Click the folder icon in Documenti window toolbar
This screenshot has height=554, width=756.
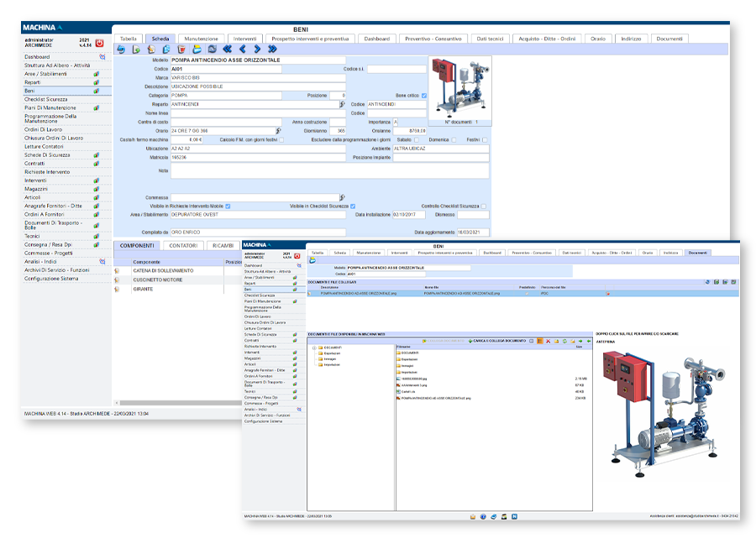(x=312, y=260)
